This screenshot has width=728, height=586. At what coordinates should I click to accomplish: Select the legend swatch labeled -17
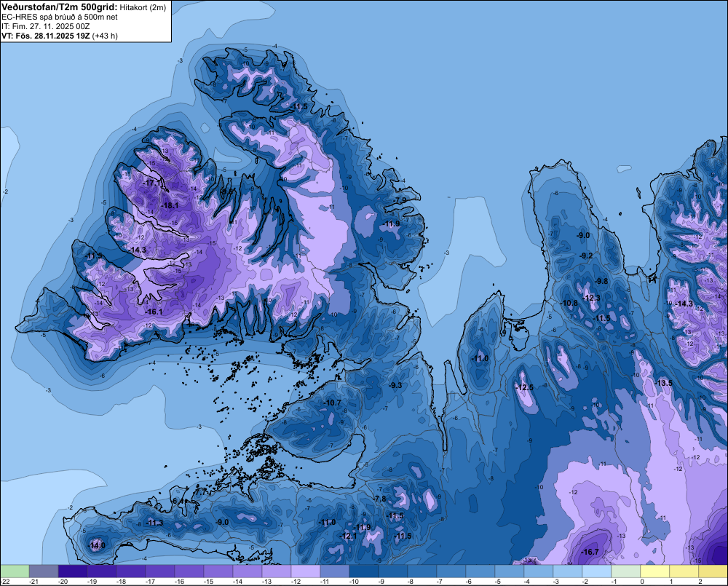pyautogui.click(x=159, y=571)
